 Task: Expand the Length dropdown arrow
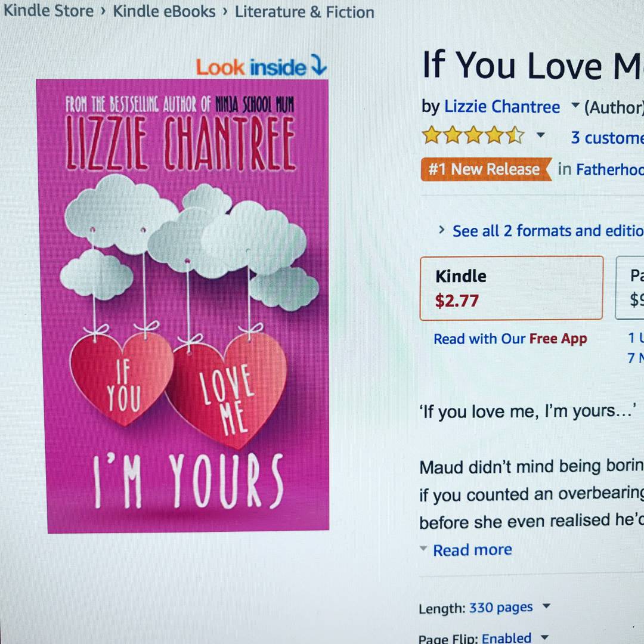click(546, 606)
